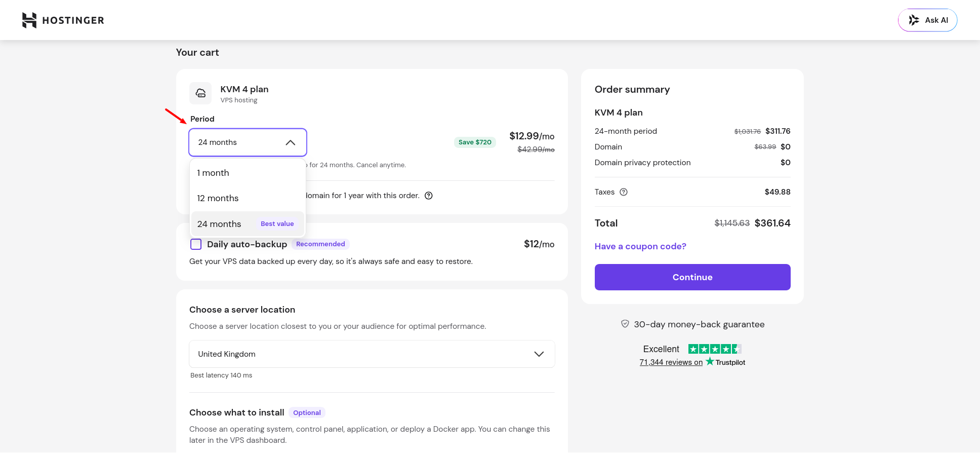Click the KVM 4 plan cart title
This screenshot has height=453, width=980.
tap(244, 89)
